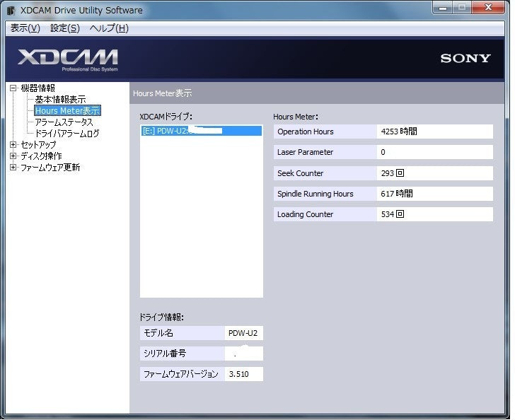
Task: Click the application icon in title bar
Action: coord(11,11)
